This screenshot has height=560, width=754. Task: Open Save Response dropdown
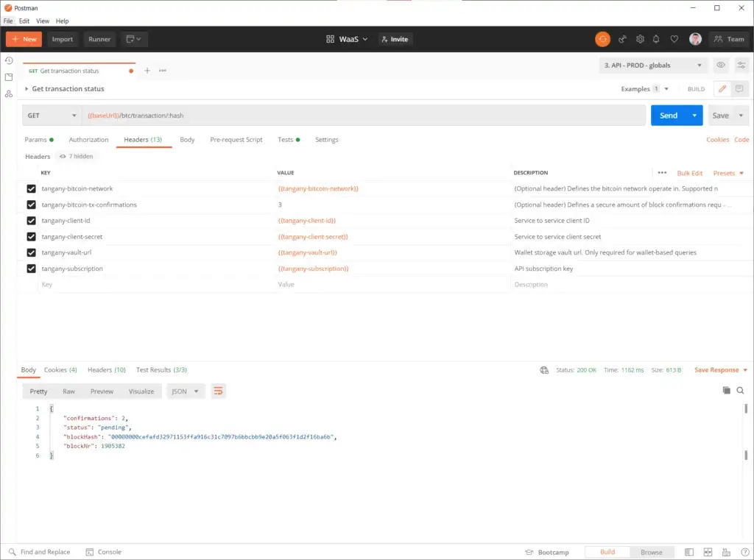721,369
